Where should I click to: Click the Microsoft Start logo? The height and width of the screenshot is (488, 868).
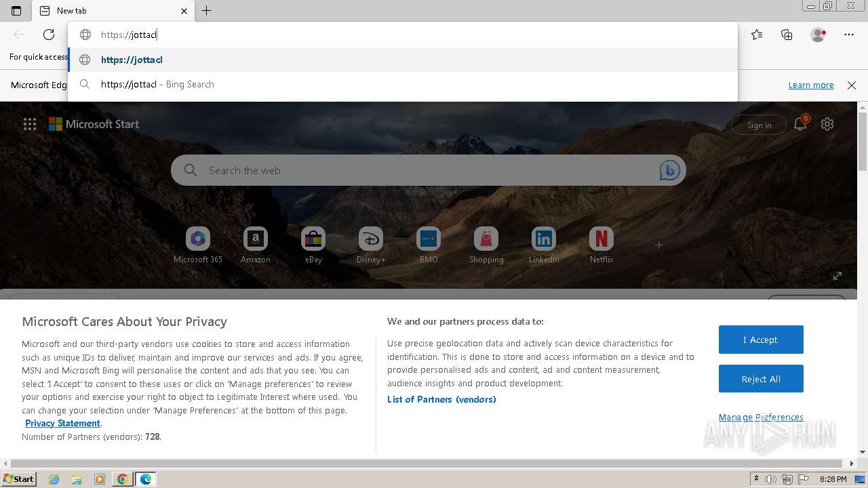tap(94, 124)
